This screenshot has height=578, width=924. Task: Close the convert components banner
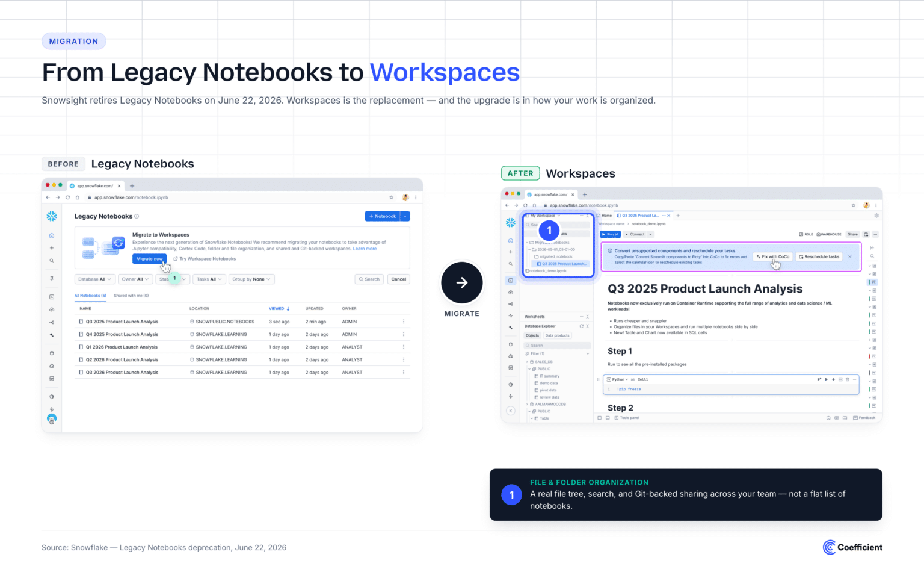pos(849,256)
